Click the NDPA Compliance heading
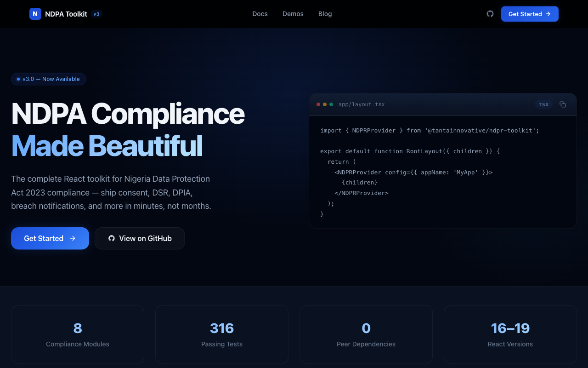Image resolution: width=588 pixels, height=368 pixels. 128,114
